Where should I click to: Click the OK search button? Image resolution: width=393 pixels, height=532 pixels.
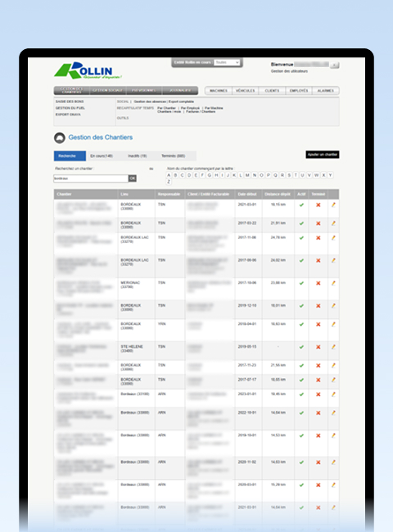coord(133,178)
